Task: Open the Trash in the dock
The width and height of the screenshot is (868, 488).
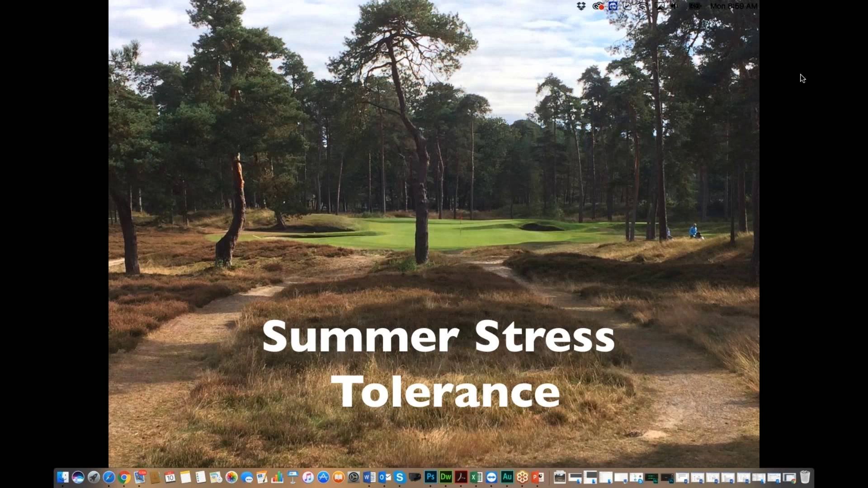Action: pos(805,477)
